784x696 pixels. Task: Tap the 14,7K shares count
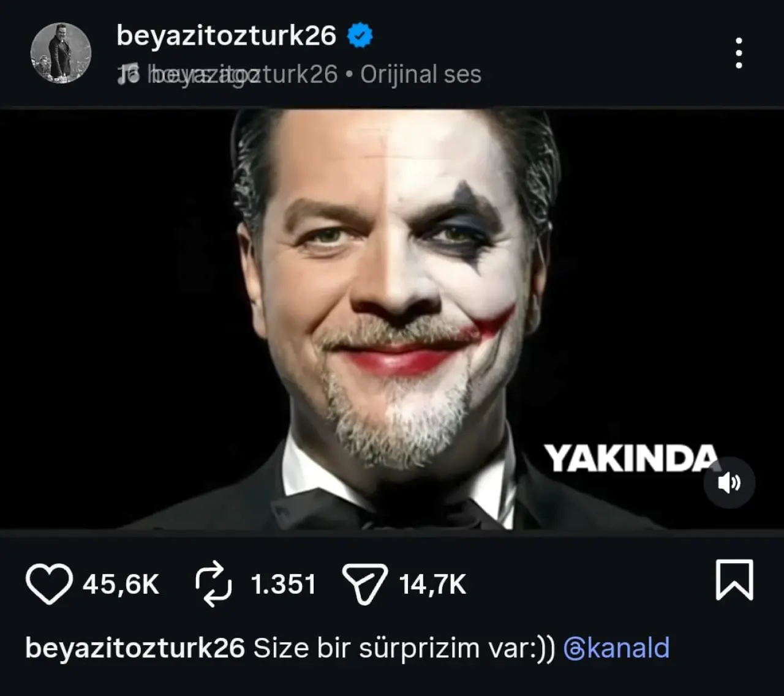pyautogui.click(x=432, y=584)
